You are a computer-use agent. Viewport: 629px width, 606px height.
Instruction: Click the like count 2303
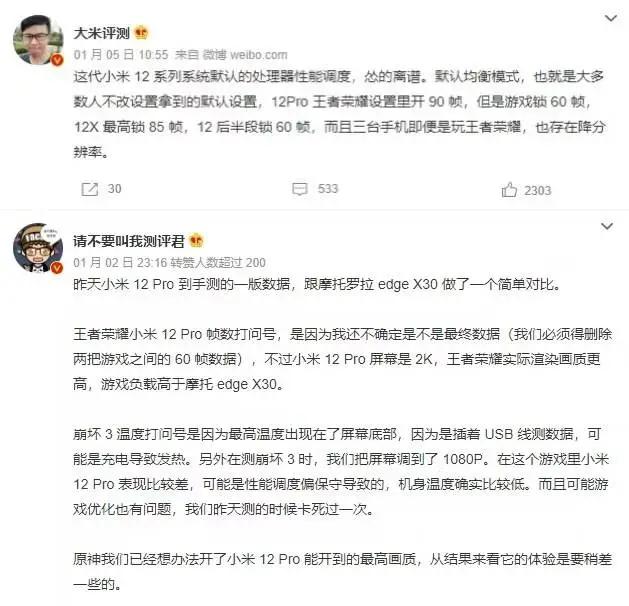[x=538, y=191]
